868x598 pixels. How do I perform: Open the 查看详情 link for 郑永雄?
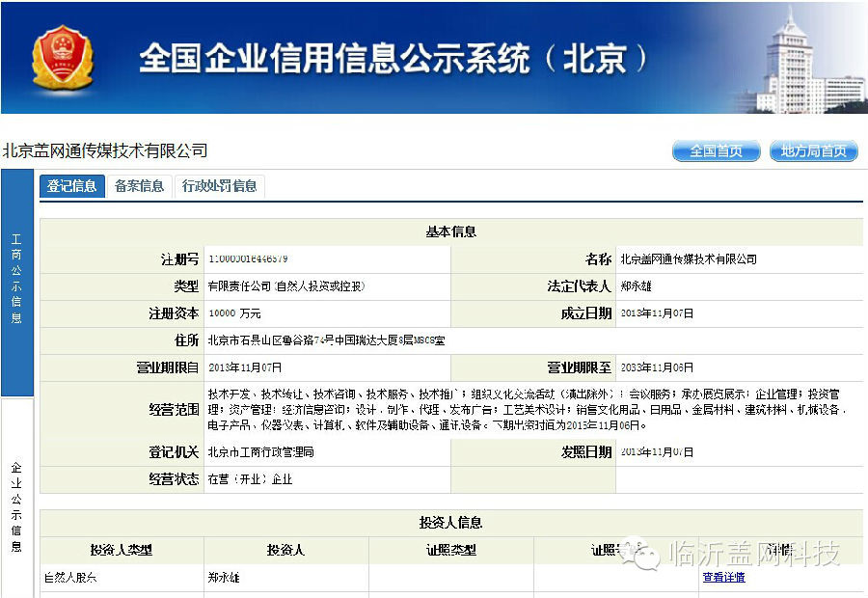723,577
